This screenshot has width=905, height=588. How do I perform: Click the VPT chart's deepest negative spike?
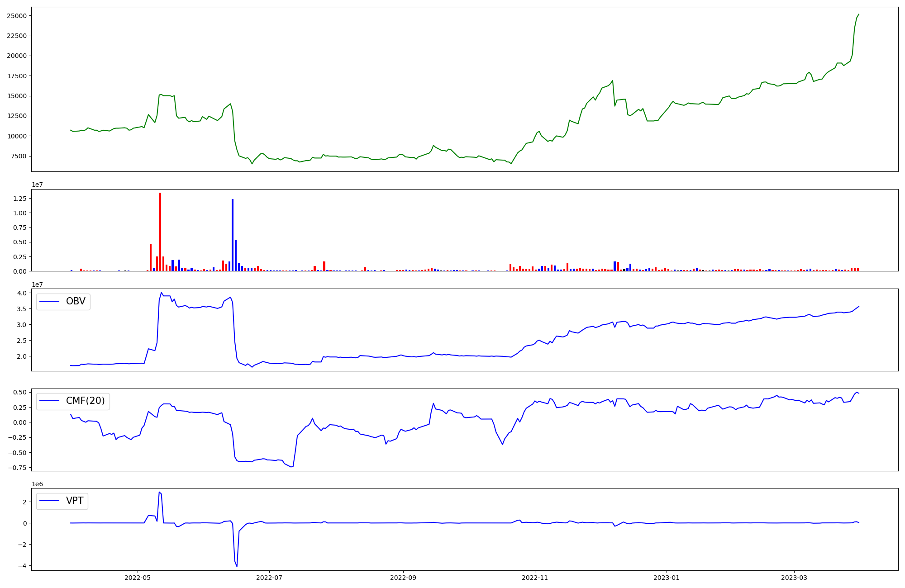237,566
